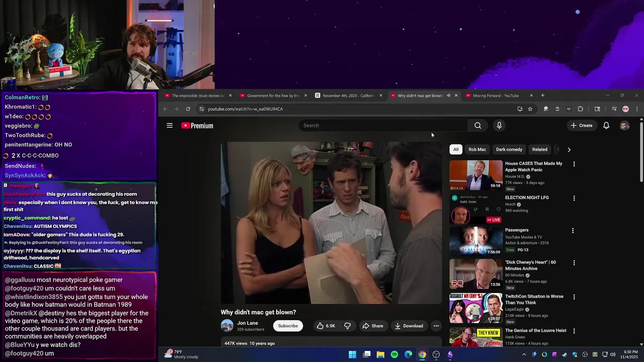
Task: Go to YouTube Premium home logo
Action: pyautogui.click(x=197, y=126)
